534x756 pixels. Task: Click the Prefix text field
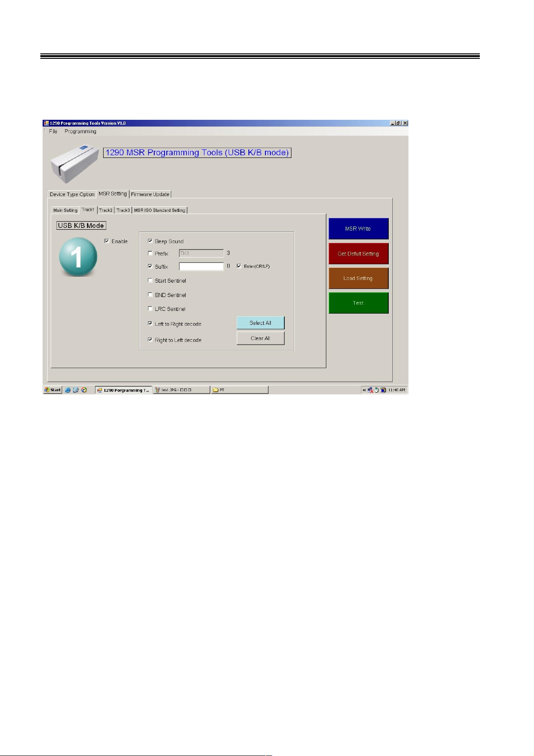tap(201, 253)
